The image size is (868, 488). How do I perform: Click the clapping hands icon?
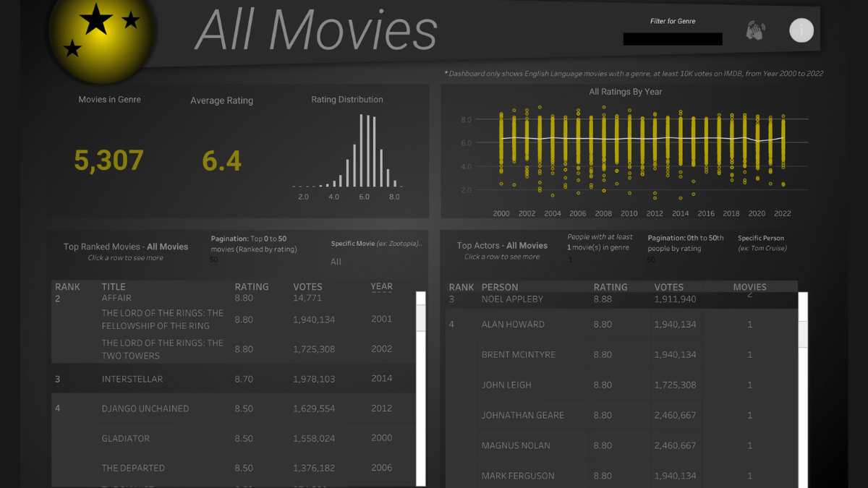(756, 29)
